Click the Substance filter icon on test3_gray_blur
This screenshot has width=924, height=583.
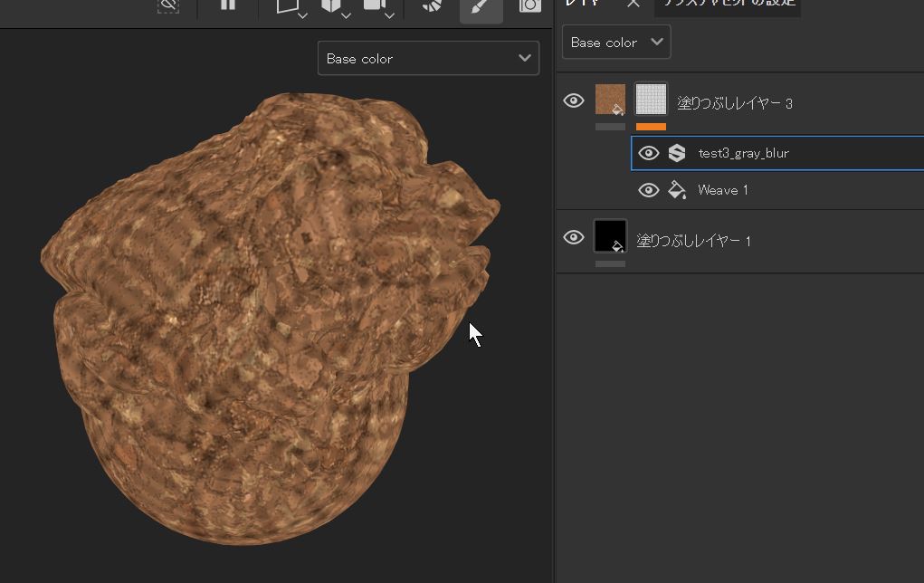(677, 153)
